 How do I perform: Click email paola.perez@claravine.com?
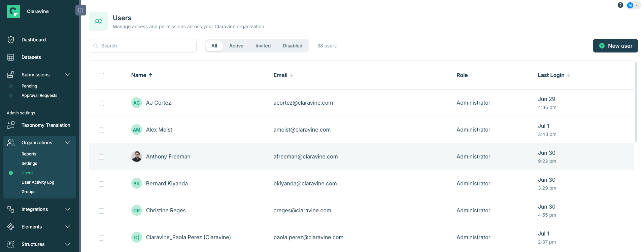coord(308,238)
